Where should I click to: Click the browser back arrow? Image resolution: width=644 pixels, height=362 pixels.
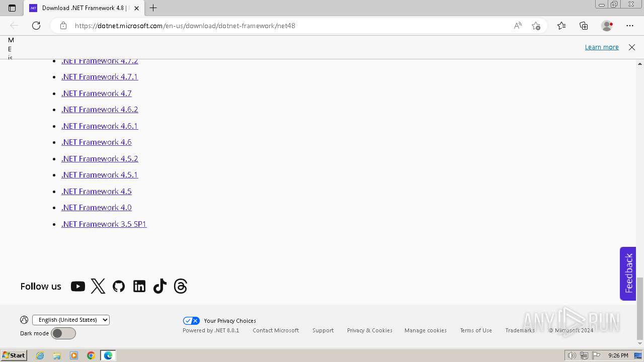[x=14, y=26]
